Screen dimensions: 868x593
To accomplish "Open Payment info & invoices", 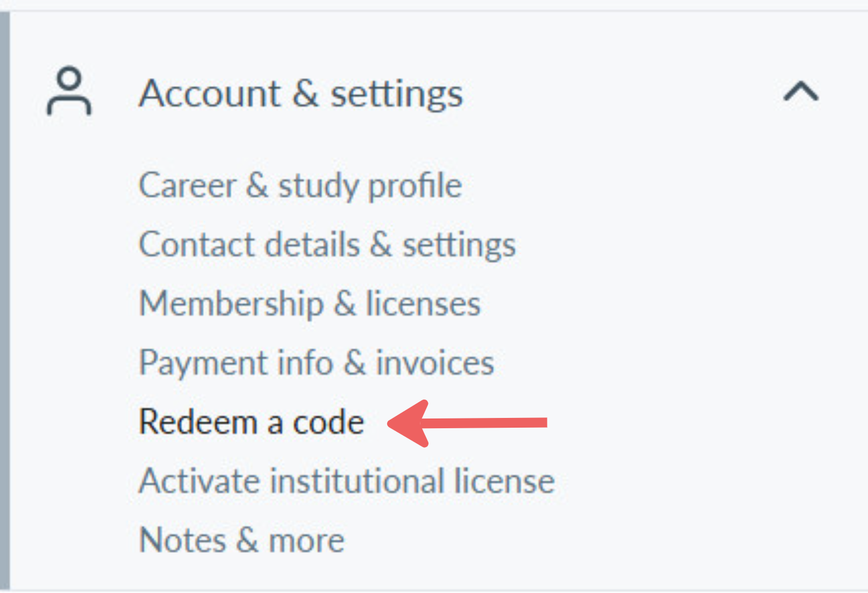I will point(317,363).
